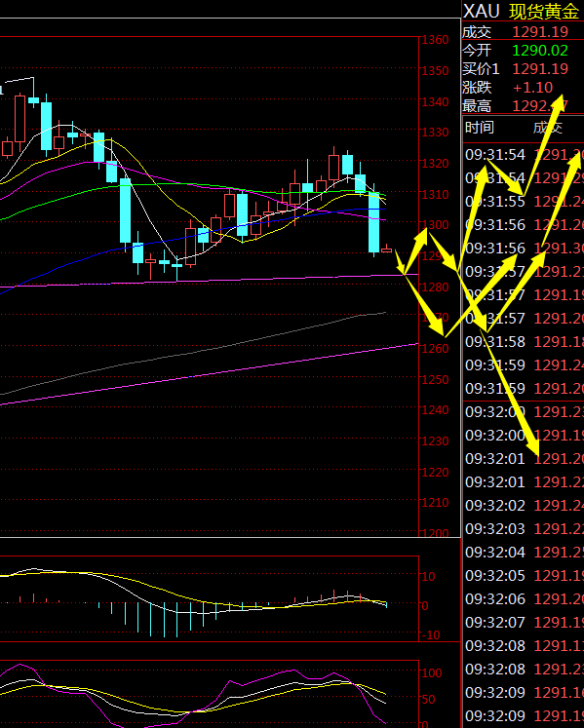Select the 09:32:07 trade row
The image size is (584, 728).
point(524,622)
